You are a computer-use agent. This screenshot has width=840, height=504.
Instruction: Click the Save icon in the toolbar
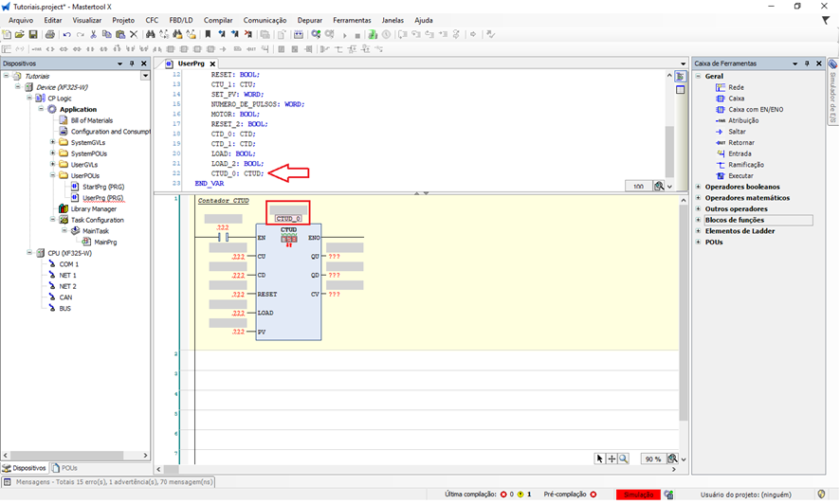pyautogui.click(x=32, y=35)
